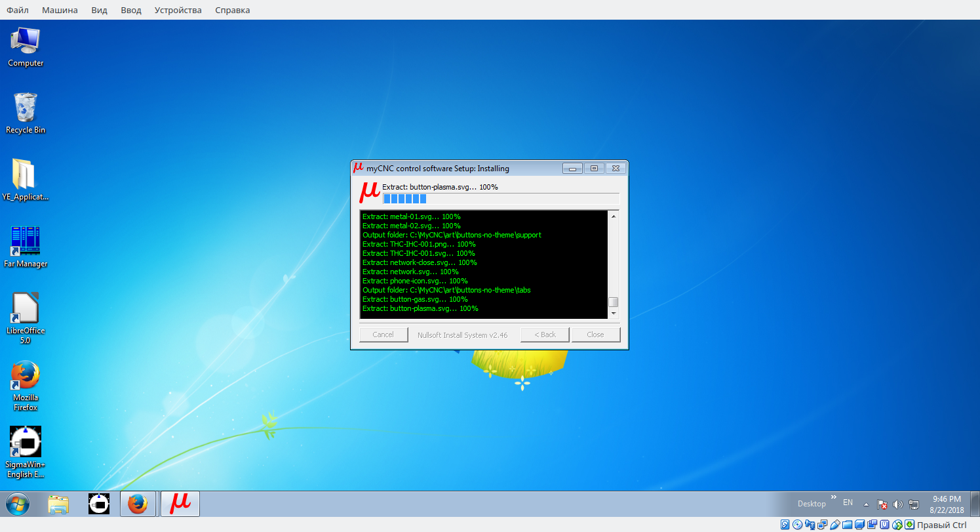Click the Action Center flag icon
Screen dimensions: 980x532
pyautogui.click(x=882, y=504)
